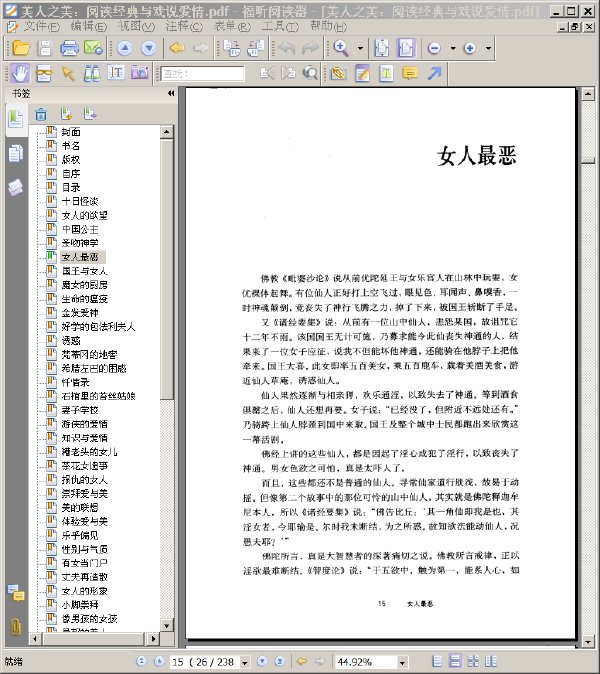Image resolution: width=600 pixels, height=674 pixels.
Task: Send the PDF by email icon
Action: pyautogui.click(x=93, y=48)
